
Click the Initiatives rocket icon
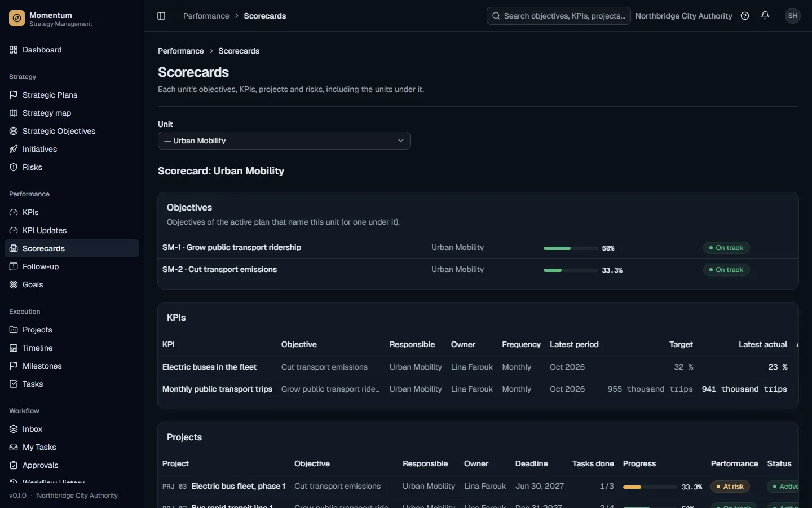point(14,149)
